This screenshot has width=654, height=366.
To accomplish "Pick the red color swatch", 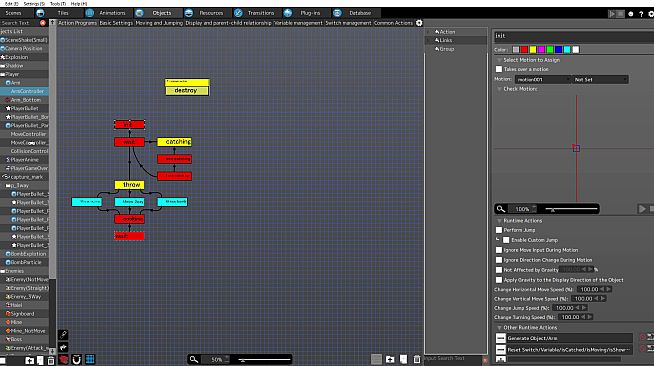I will coord(524,50).
